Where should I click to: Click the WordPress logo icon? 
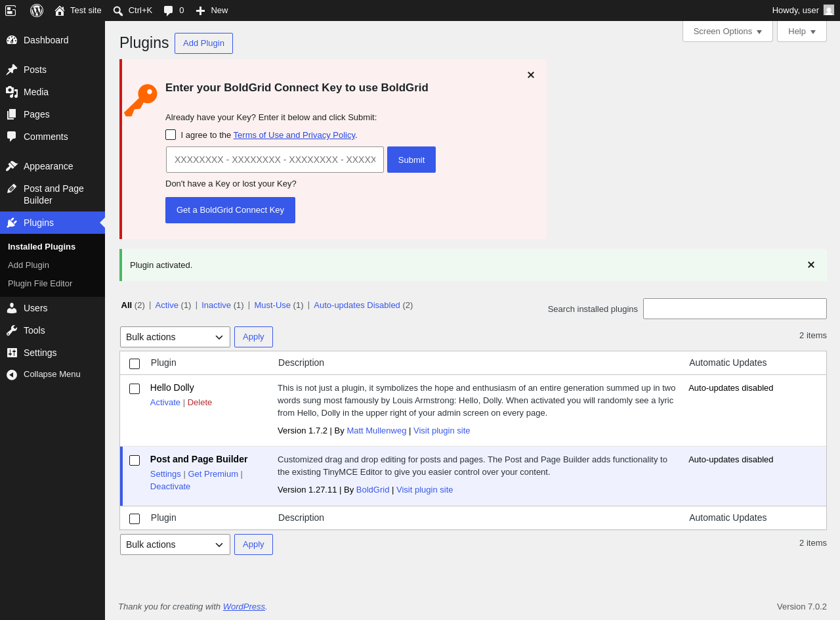pos(37,11)
